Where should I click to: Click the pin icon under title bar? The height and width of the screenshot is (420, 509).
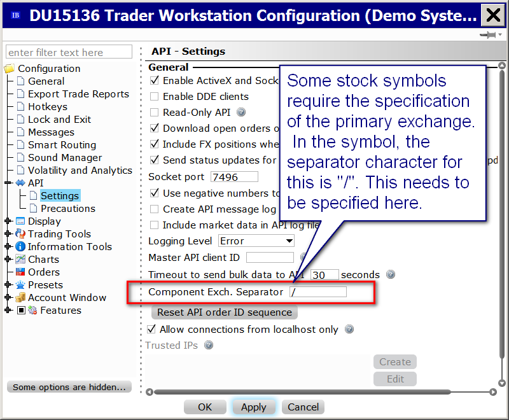tap(488, 35)
